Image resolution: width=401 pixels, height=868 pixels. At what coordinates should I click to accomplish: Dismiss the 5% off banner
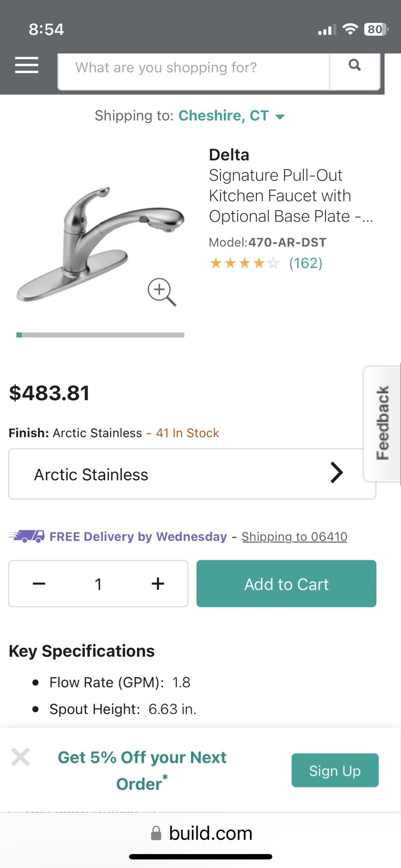coord(20,757)
